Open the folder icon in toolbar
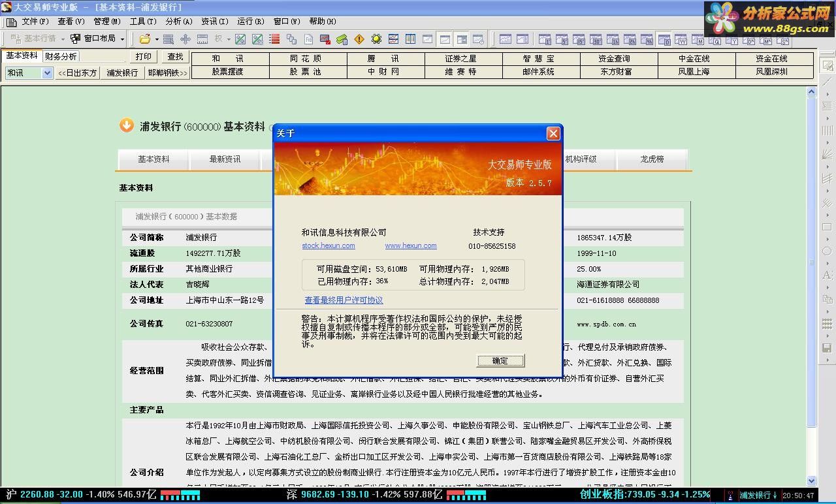Screen dimensions: 836x504 tap(144, 39)
